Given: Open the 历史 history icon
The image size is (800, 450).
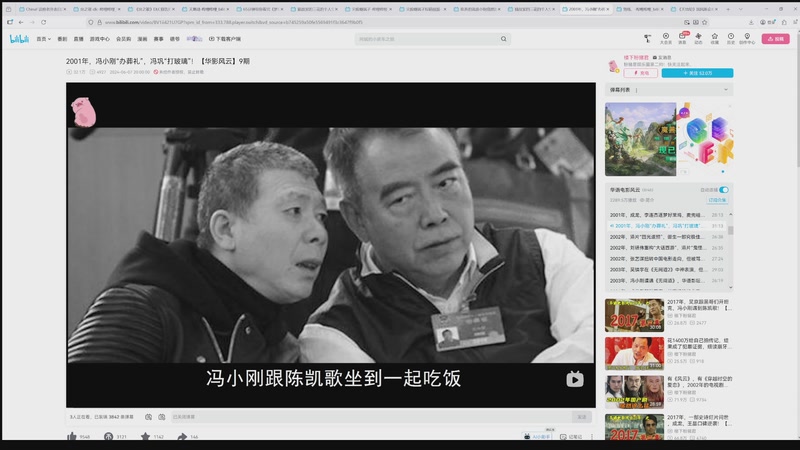Looking at the screenshot, I should [731, 38].
